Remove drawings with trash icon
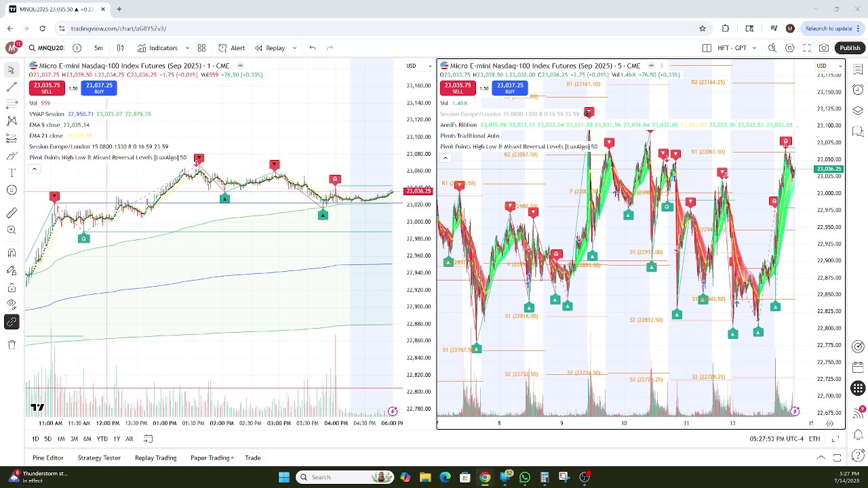Screen dimensions: 868x488 [x=12, y=345]
